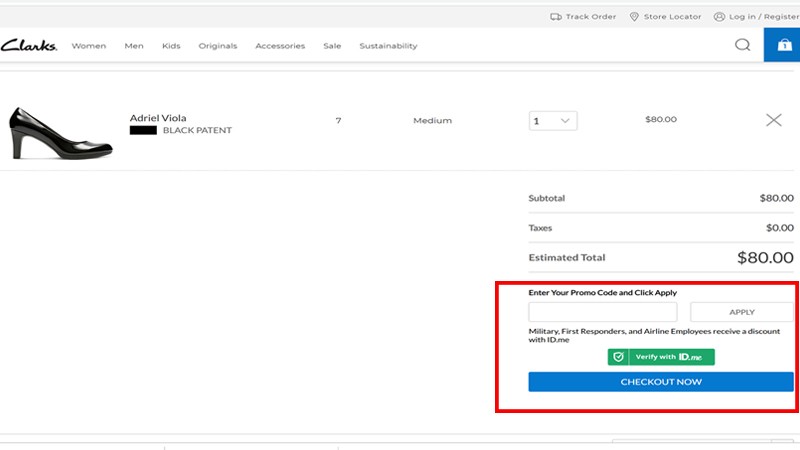
Task: Open the Women menu
Action: point(89,46)
